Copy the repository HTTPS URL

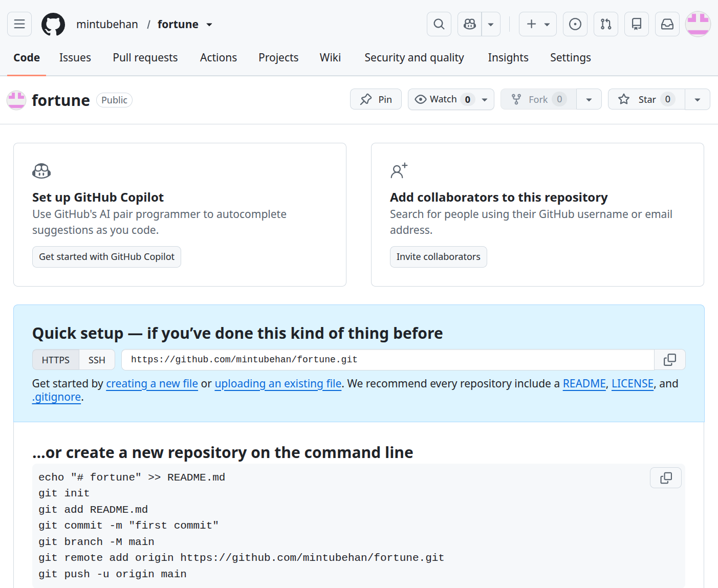coord(670,360)
